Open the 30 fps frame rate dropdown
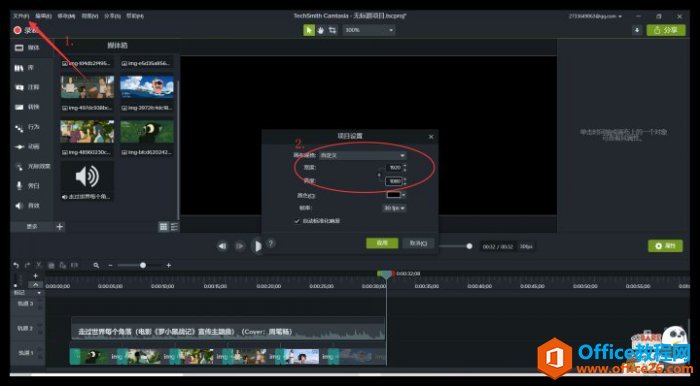Viewport: 700px width, 386px height. [x=394, y=208]
